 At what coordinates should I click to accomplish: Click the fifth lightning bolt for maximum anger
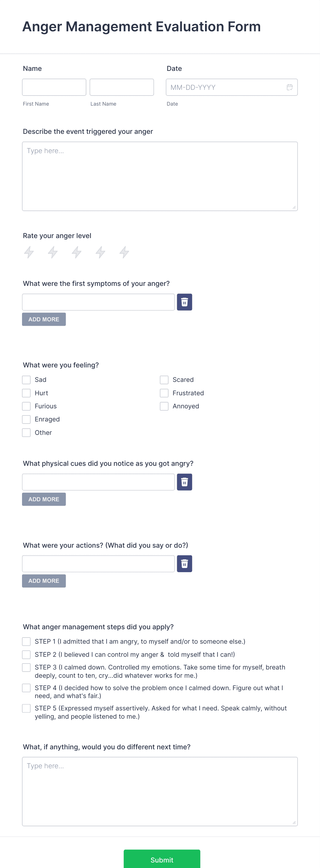pyautogui.click(x=124, y=252)
